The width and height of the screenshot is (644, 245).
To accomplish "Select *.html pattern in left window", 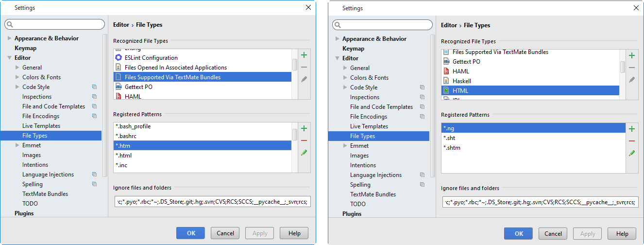I will click(x=203, y=156).
